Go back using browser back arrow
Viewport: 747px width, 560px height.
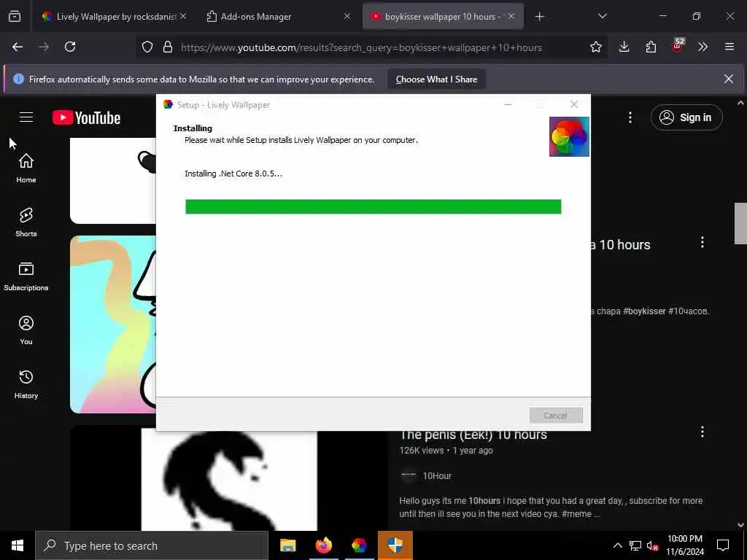tap(18, 47)
